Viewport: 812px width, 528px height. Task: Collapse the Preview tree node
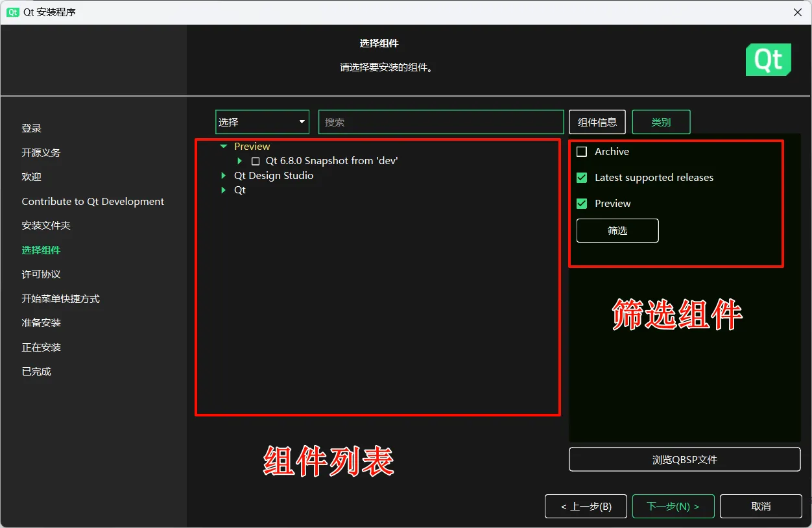[x=223, y=146]
